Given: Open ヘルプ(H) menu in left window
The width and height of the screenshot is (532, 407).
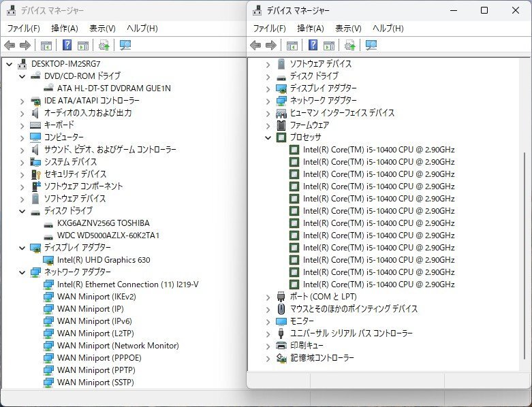Looking at the screenshot, I should [x=142, y=28].
